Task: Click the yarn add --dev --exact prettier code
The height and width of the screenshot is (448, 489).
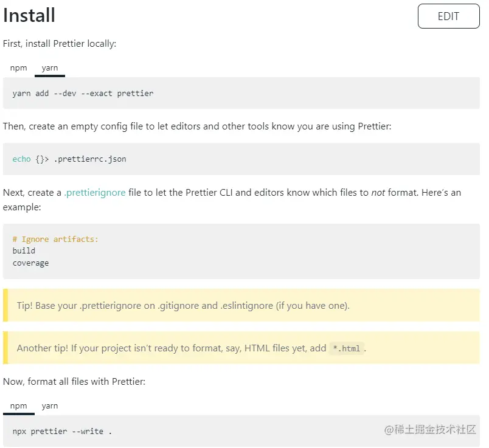Action: click(83, 93)
